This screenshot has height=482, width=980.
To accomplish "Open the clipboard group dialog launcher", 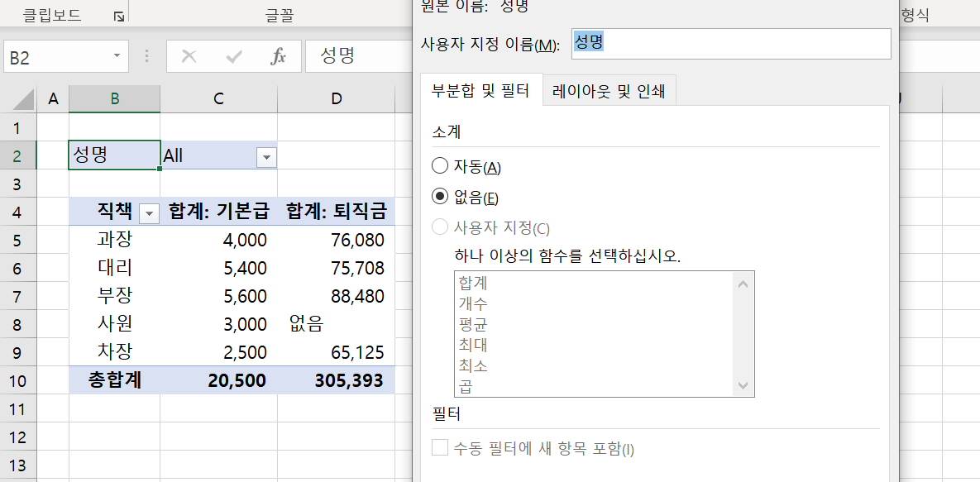I will [x=119, y=16].
